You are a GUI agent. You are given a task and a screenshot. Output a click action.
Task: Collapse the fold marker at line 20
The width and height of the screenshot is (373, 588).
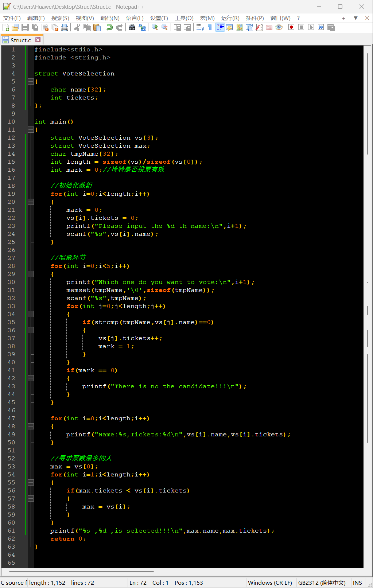coord(31,202)
